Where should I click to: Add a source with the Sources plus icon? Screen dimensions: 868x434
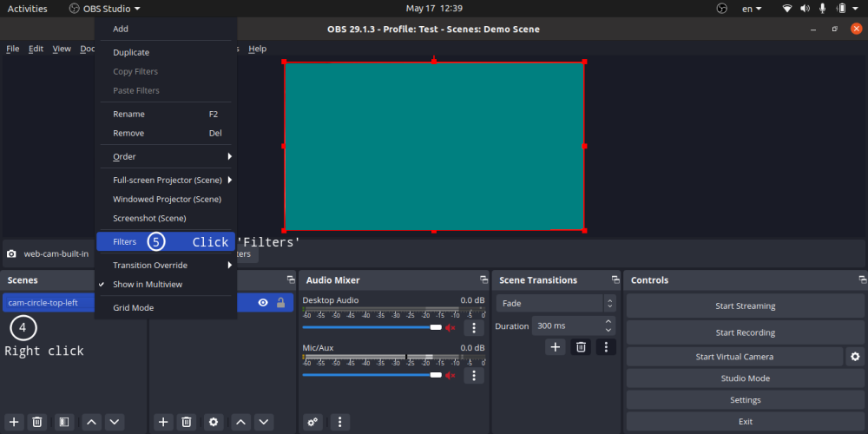(x=163, y=422)
